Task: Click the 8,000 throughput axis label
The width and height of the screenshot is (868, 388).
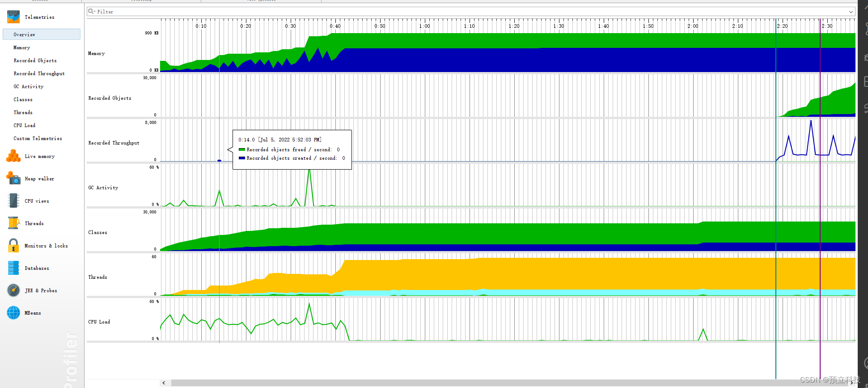Action: [151, 123]
